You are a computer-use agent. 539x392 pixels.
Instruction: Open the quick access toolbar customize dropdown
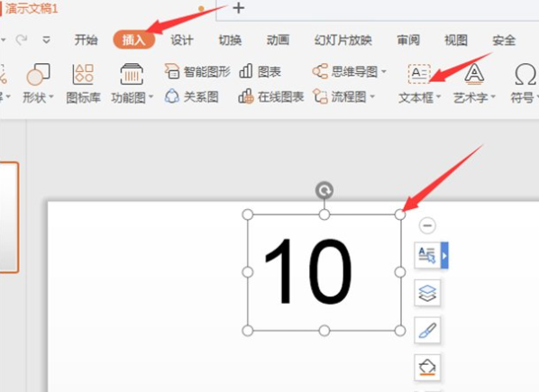point(46,41)
